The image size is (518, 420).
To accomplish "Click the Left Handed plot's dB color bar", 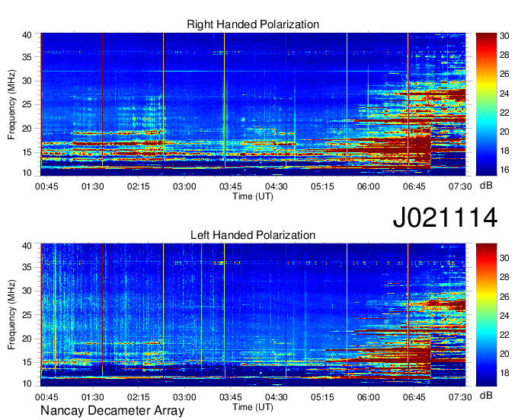I will [x=486, y=315].
